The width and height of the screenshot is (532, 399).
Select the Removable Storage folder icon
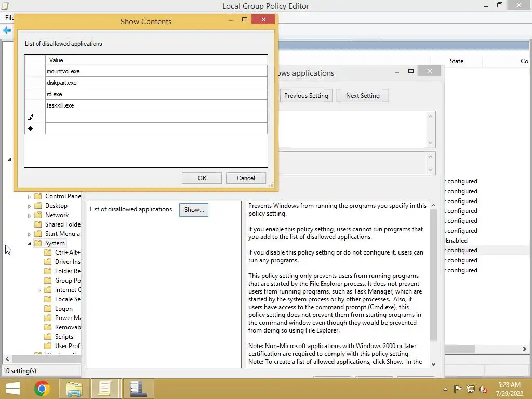pyautogui.click(x=48, y=327)
